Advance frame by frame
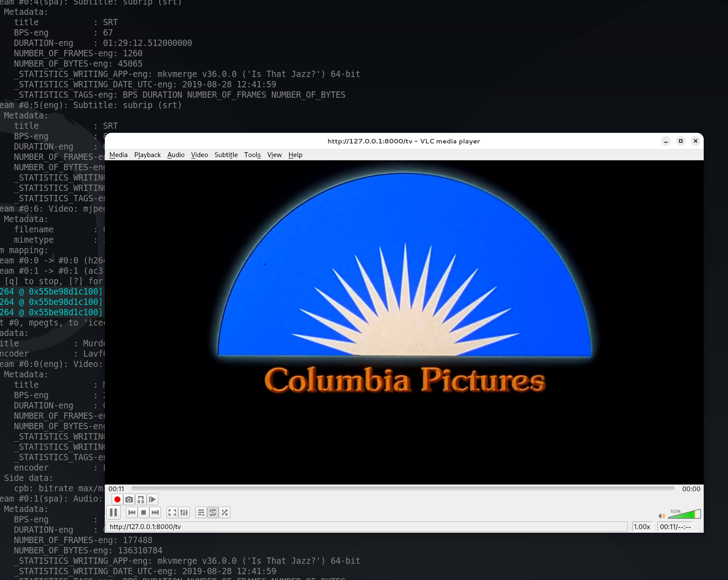Viewport: 728px width, 580px height. [153, 499]
